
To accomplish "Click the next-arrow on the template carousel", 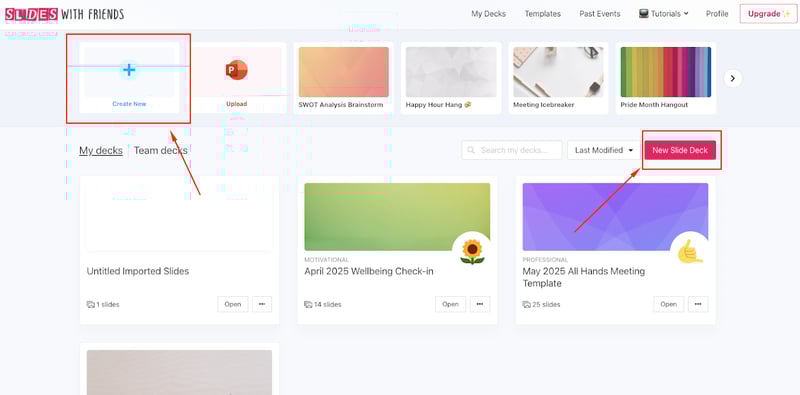I will point(733,79).
